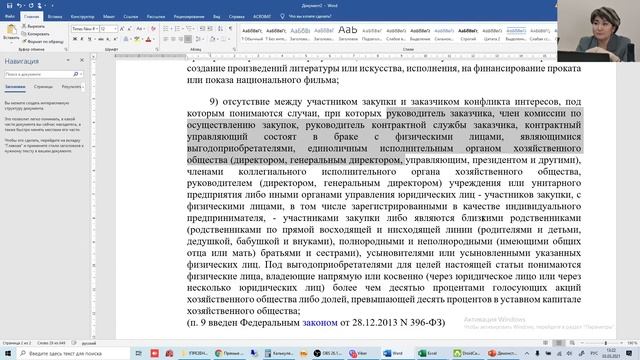Open text effects menu
Screen dimensions: 640x360
[126, 39]
